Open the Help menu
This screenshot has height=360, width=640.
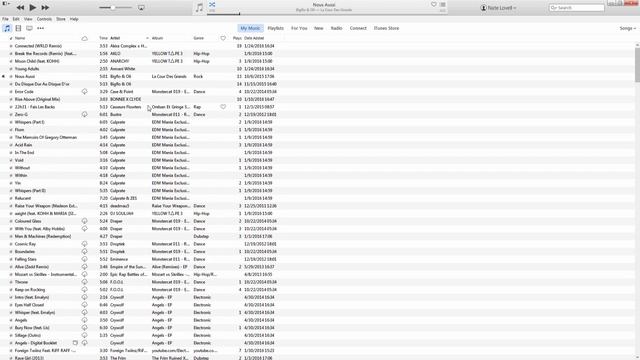tap(74, 19)
